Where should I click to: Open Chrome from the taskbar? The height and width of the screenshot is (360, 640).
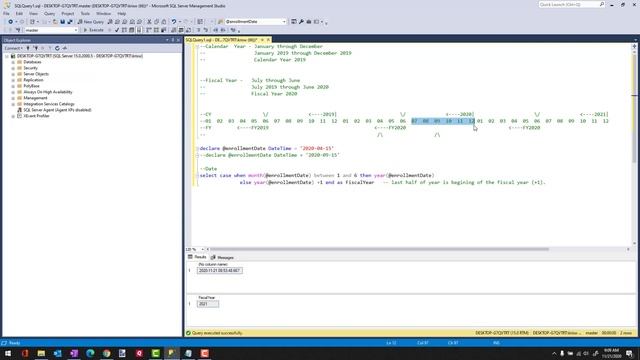point(107,353)
